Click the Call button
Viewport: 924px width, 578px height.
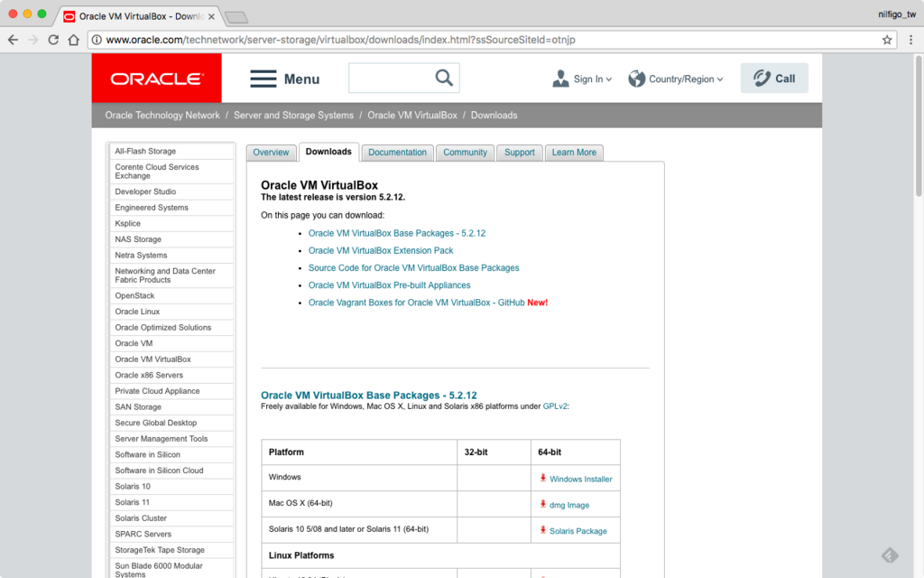(774, 78)
